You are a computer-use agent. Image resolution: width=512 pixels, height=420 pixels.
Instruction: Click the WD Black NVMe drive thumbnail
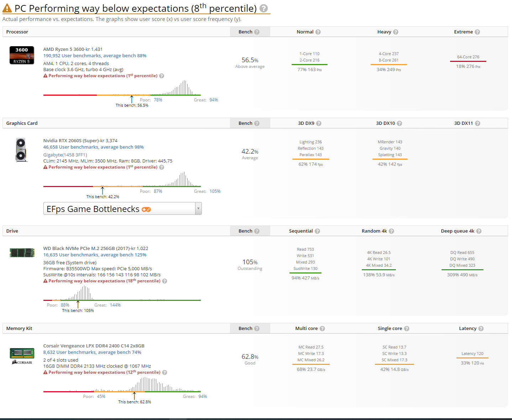(22, 253)
